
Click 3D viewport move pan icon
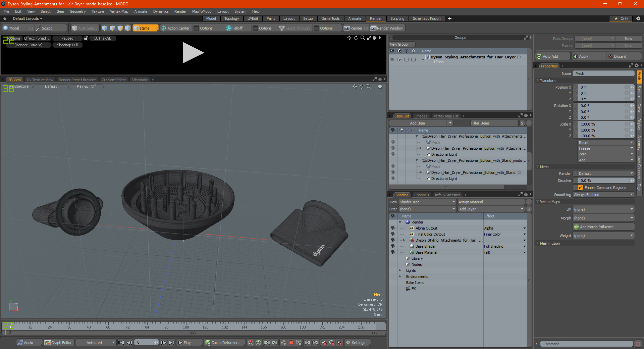click(x=355, y=87)
